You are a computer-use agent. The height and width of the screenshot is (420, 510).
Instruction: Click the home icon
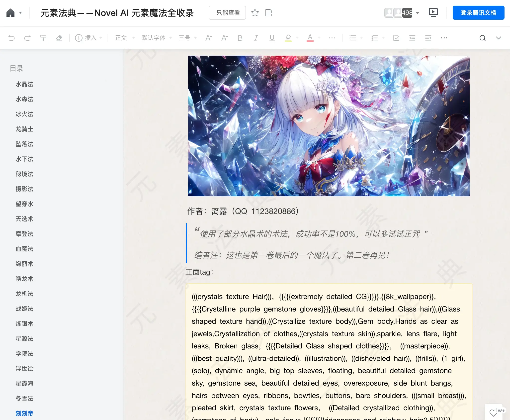10,13
